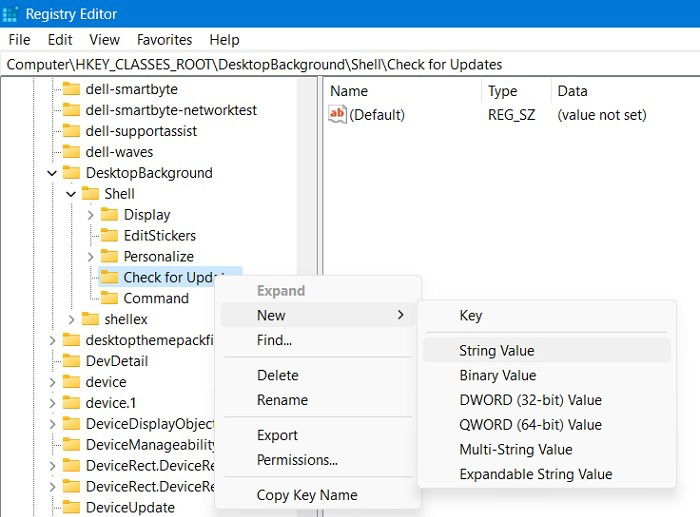Viewport: 700px width, 517px height.
Task: Click the Registry Editor app icon in title bar
Action: pyautogui.click(x=10, y=14)
